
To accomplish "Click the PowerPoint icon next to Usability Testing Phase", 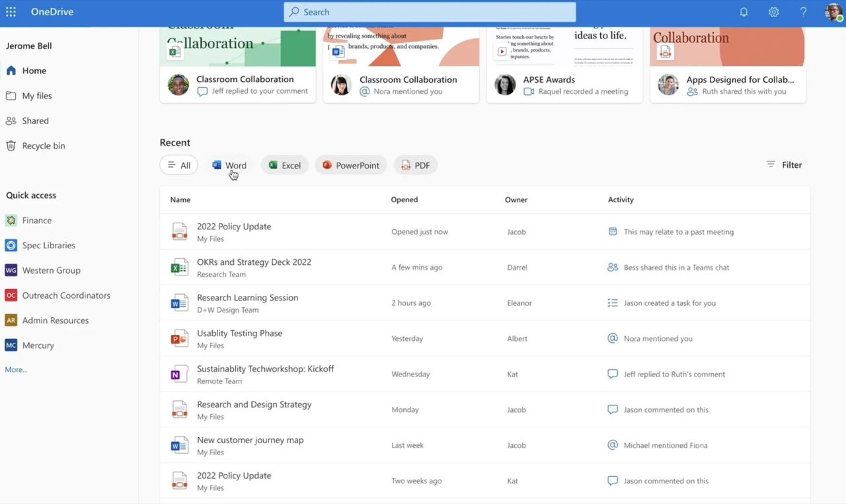I will (179, 338).
